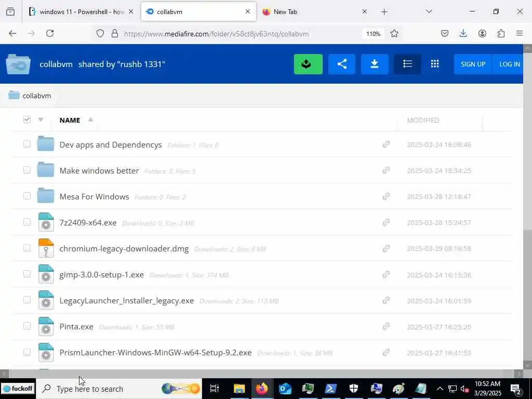Copy link for gimp-3.0.0-setup-1.exe

(386, 274)
